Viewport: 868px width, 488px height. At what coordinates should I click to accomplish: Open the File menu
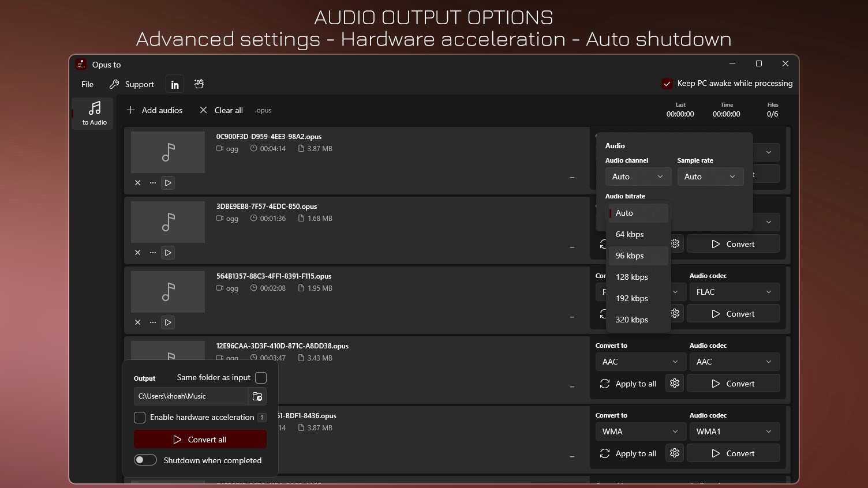pyautogui.click(x=88, y=84)
